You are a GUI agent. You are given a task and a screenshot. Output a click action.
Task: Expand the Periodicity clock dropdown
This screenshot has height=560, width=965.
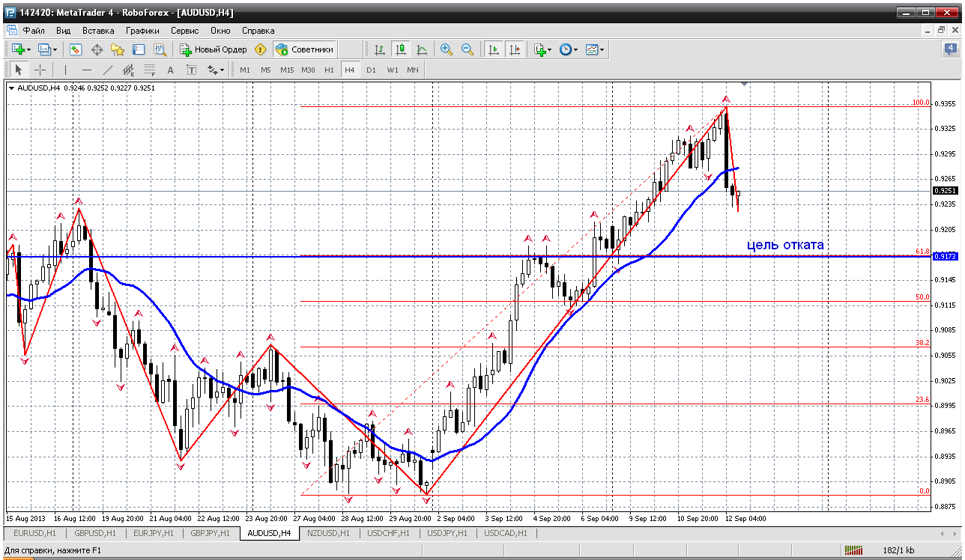coord(575,49)
